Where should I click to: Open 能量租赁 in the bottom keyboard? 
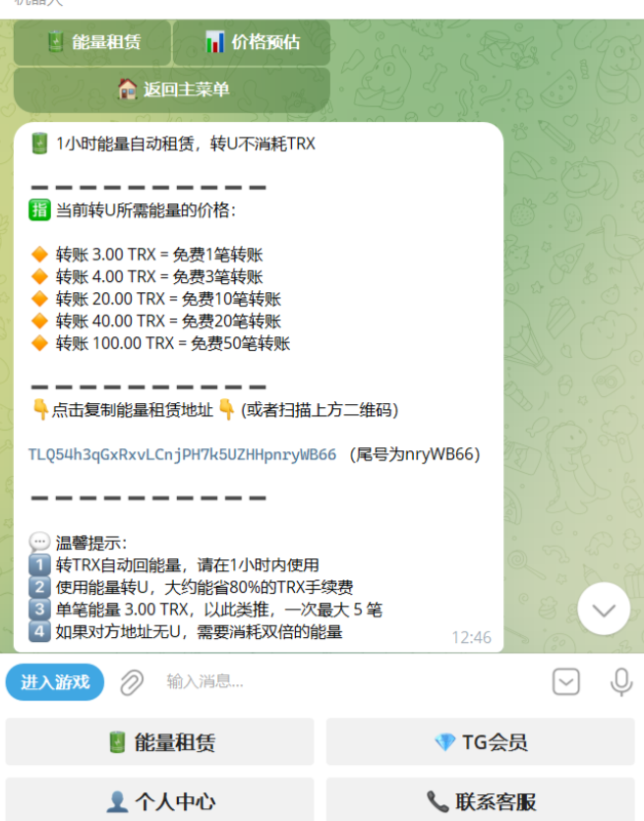159,742
